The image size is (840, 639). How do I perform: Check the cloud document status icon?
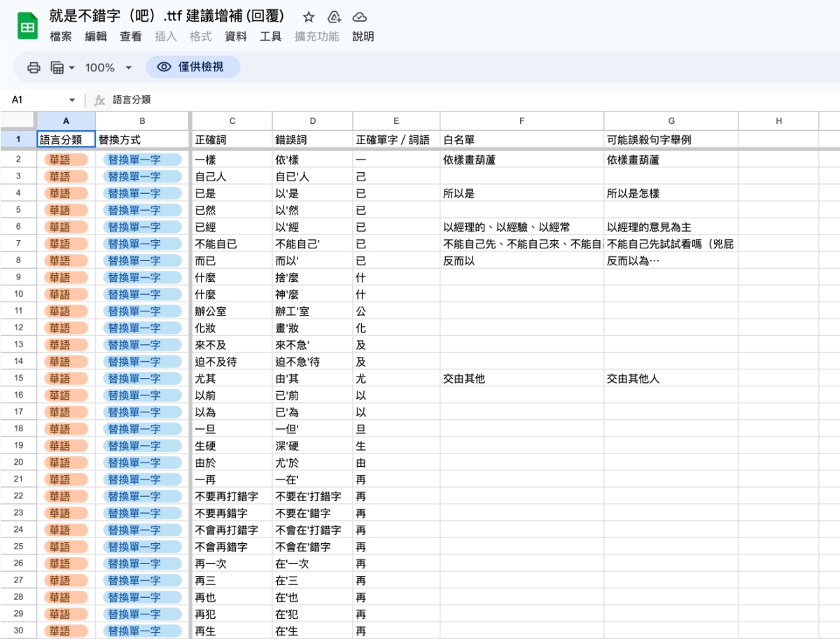point(359,17)
